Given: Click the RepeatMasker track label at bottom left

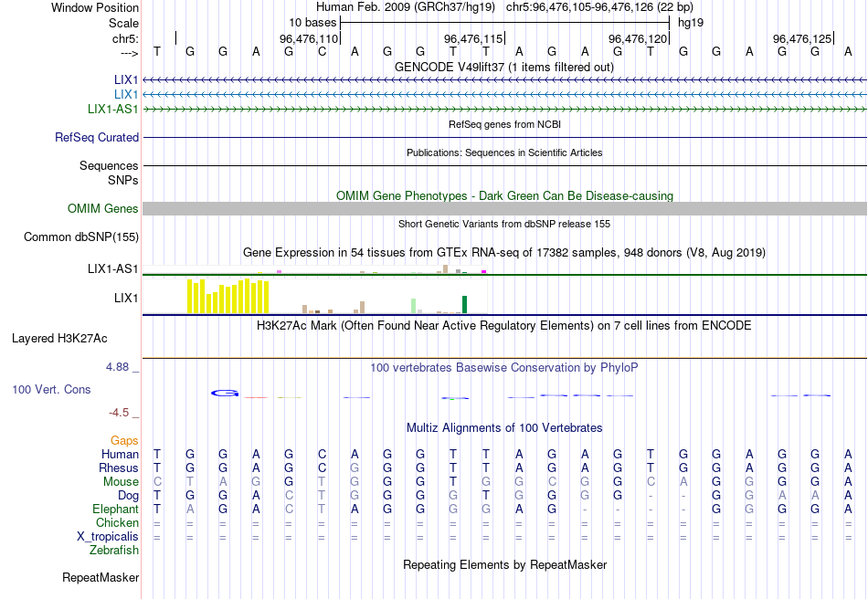Looking at the screenshot, I should click(x=101, y=577).
